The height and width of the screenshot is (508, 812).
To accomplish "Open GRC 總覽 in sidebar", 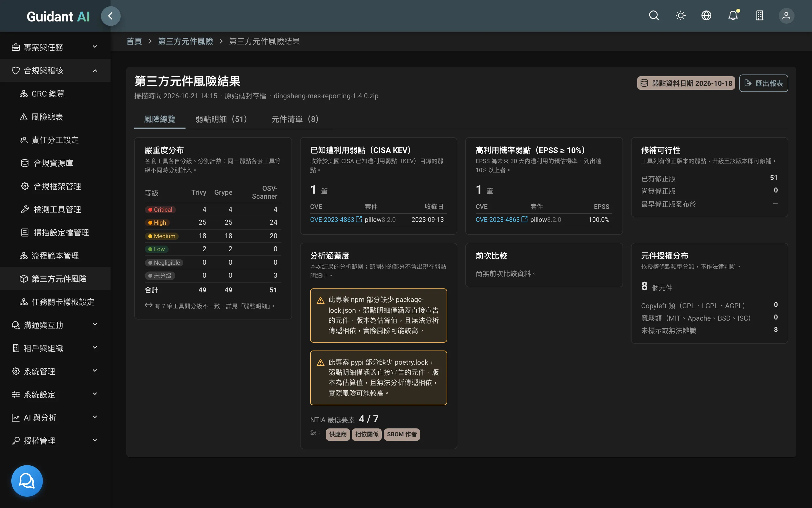I will click(55, 94).
